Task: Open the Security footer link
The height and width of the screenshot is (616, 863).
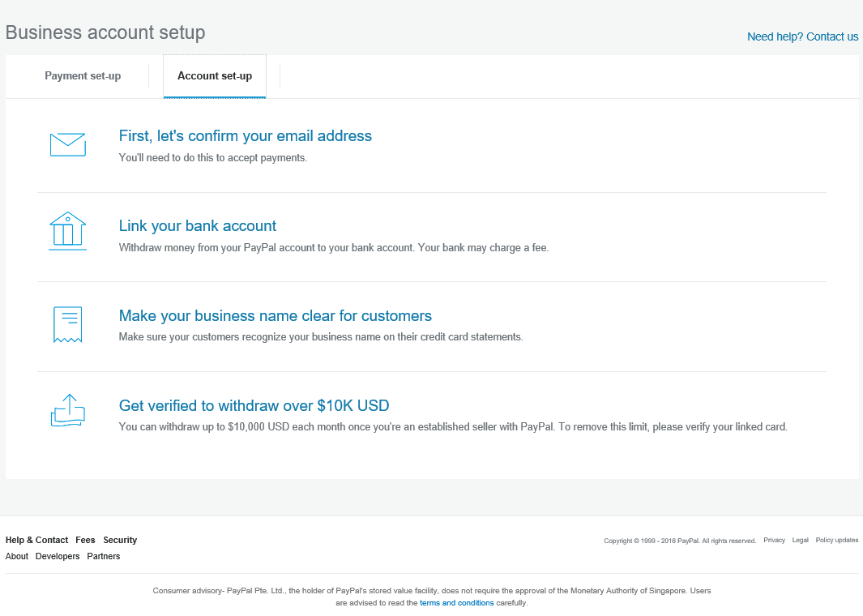Action: [120, 540]
